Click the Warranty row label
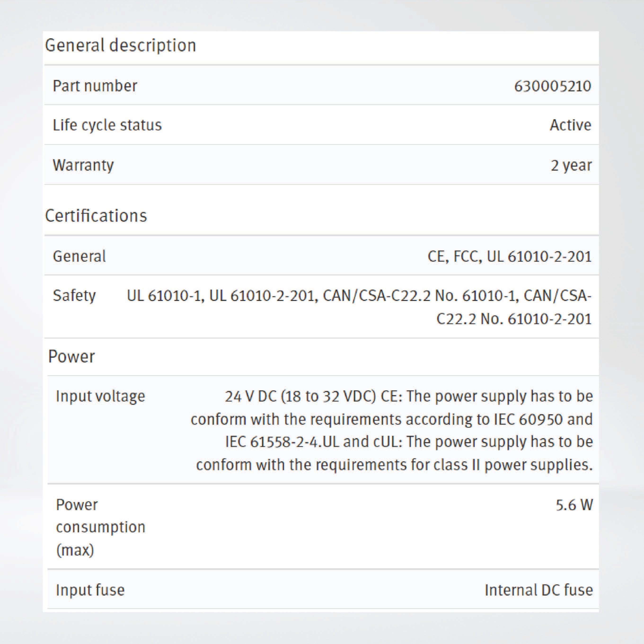Screen dimensions: 644x644 coord(83,165)
